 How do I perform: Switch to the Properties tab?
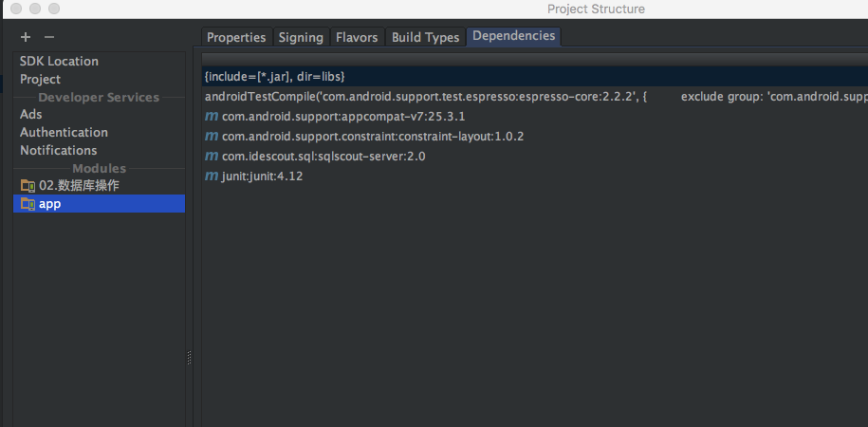[236, 38]
